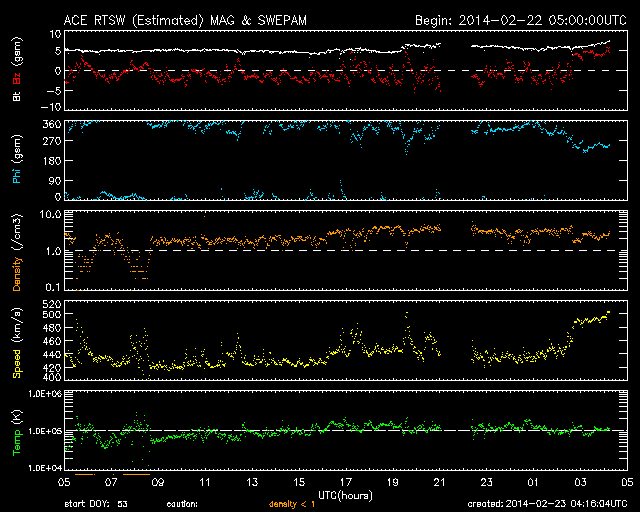Select the Temp (K) axis label

(x=17, y=432)
